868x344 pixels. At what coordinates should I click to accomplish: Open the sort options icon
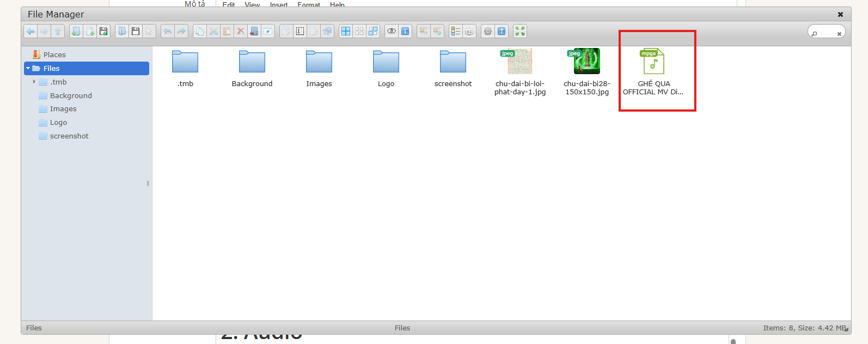469,32
